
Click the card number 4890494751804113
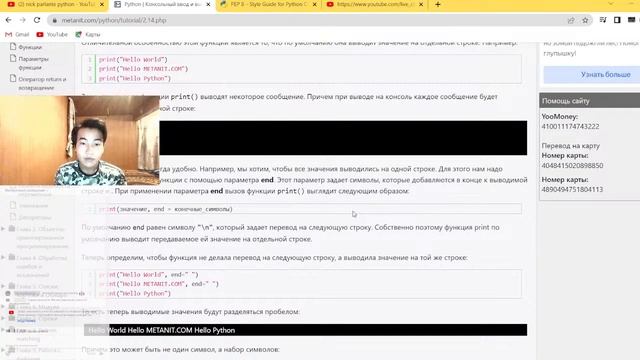coord(572,189)
